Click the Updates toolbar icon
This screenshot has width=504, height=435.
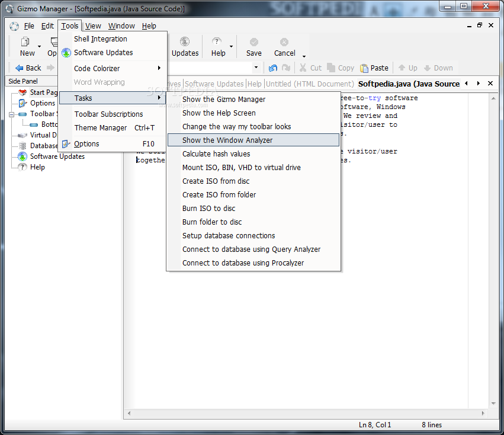(185, 42)
